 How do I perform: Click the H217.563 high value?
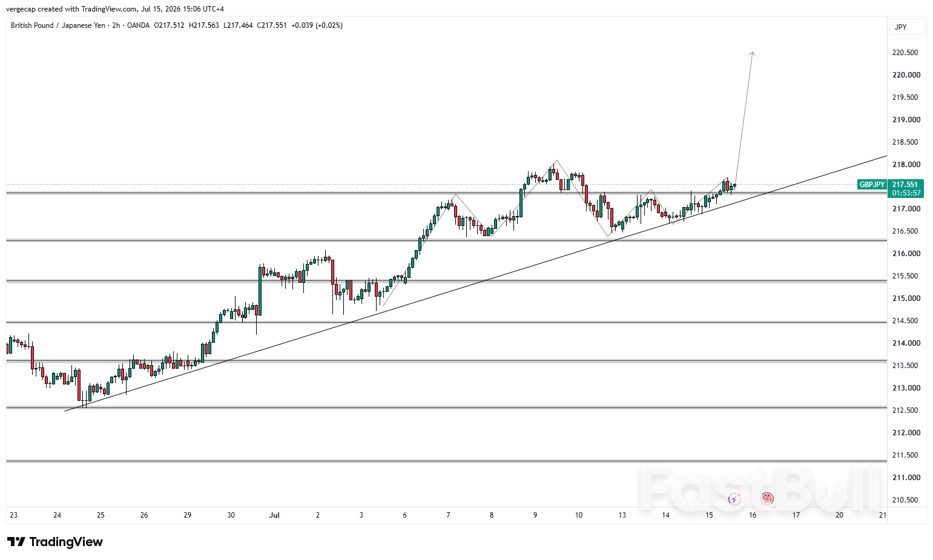coord(204,25)
